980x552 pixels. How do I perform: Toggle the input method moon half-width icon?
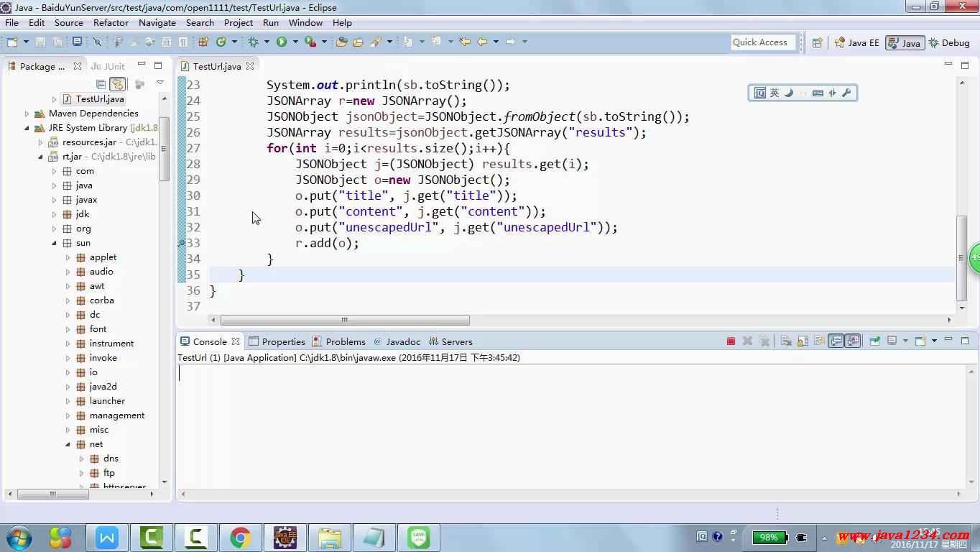pyautogui.click(x=789, y=93)
